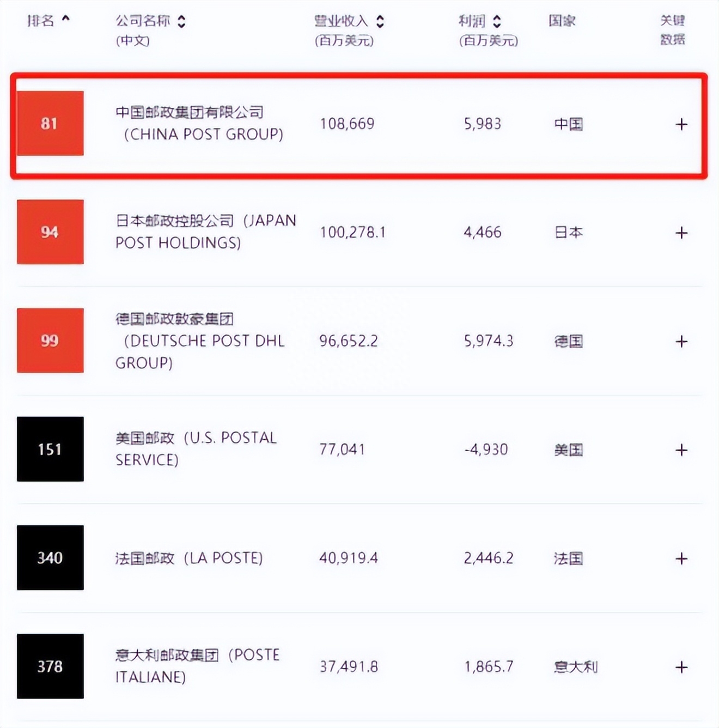The image size is (719, 728).
Task: Select the red rank badge 94
Action: [x=50, y=232]
